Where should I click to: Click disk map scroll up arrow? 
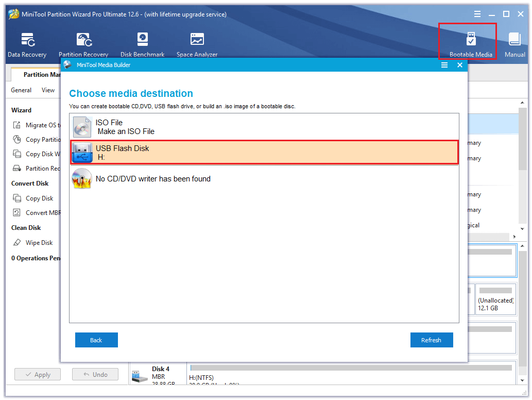click(x=523, y=245)
